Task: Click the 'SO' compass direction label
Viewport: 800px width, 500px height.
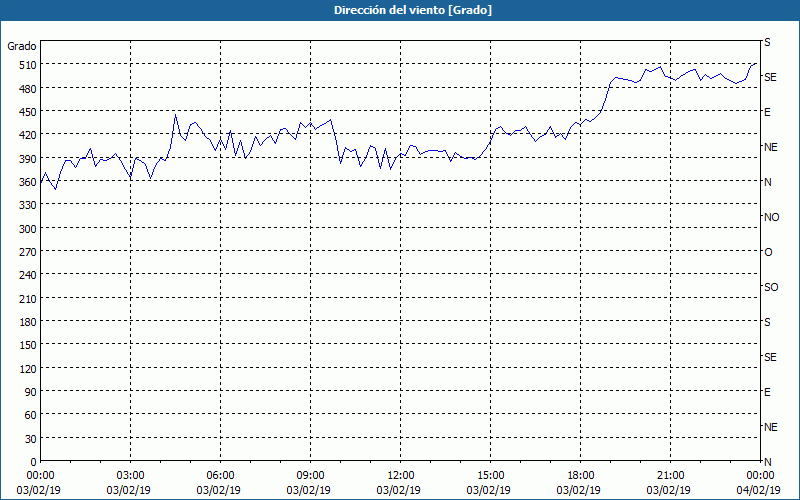Action: tap(771, 287)
